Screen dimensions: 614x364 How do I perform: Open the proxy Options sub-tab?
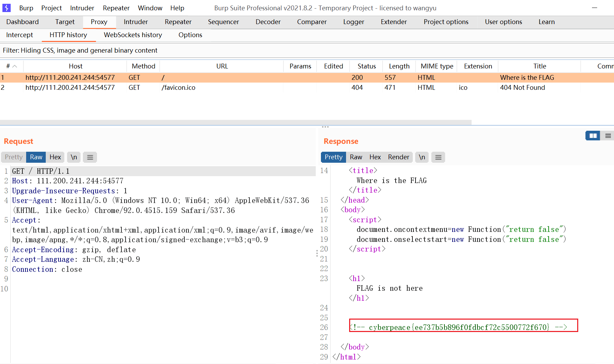point(190,35)
